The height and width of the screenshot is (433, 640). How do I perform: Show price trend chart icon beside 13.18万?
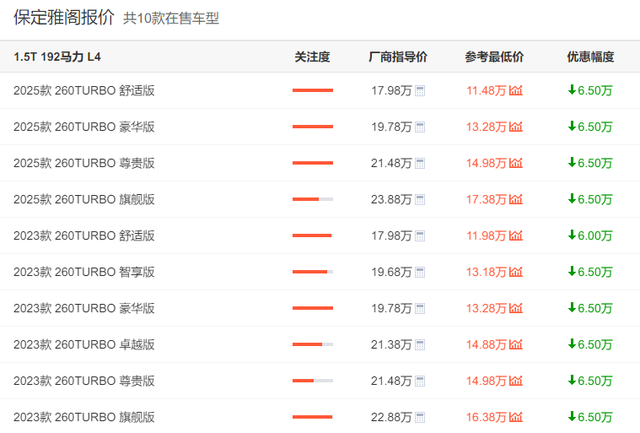point(516,272)
